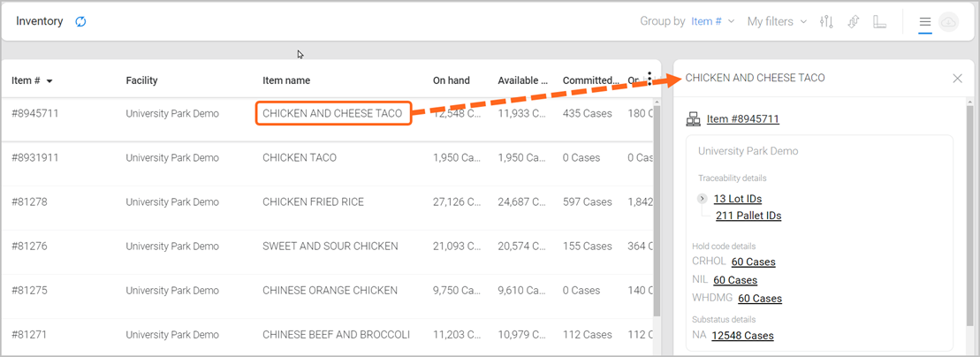The width and height of the screenshot is (980, 357).
Task: Expand the My filters dropdown
Action: 777,21
